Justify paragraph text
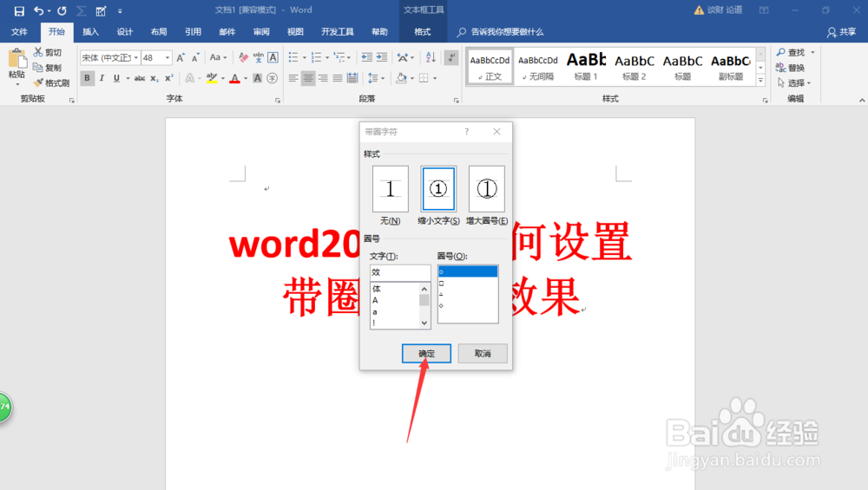 point(338,79)
